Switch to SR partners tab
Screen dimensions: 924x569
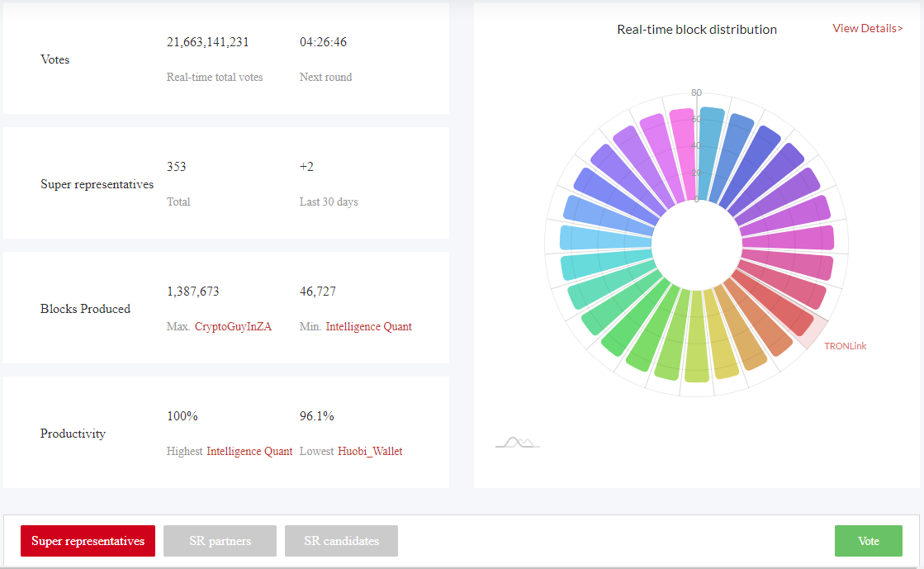click(220, 541)
